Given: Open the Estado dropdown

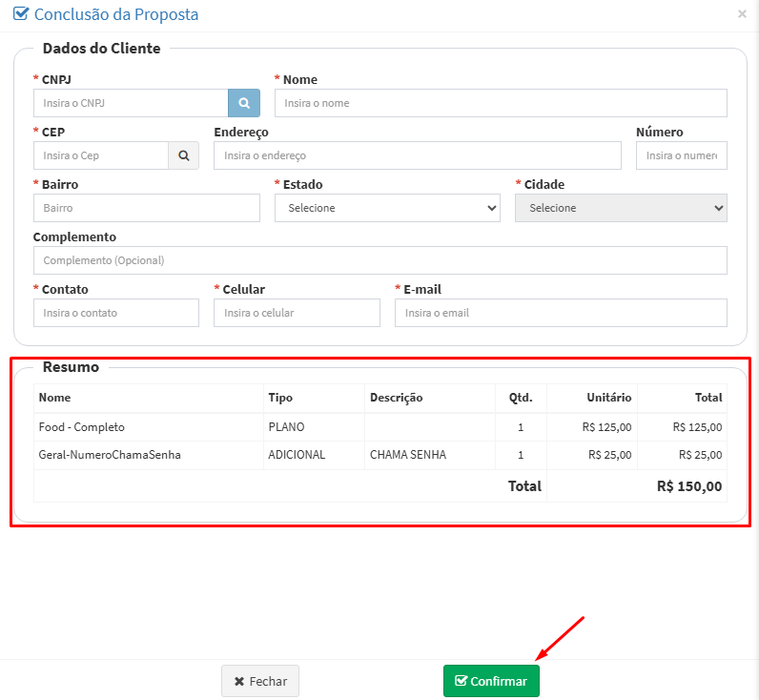Looking at the screenshot, I should 387,208.
